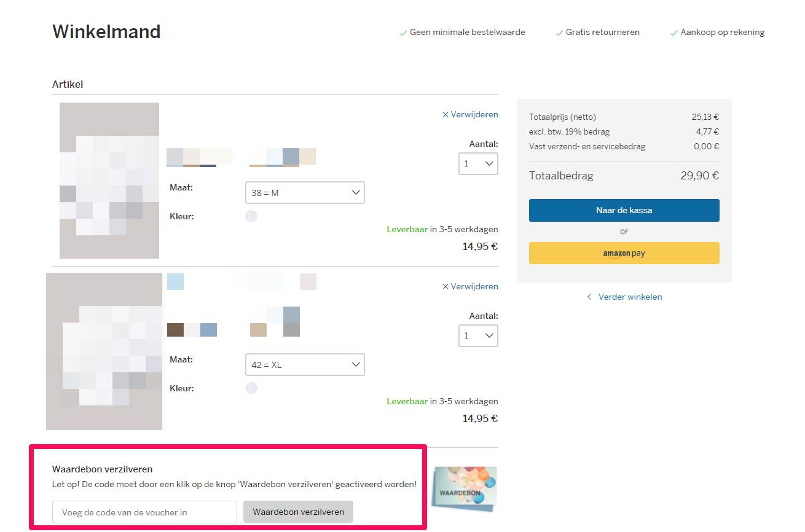
Task: Click the Aankoop op rekening text
Action: [723, 32]
